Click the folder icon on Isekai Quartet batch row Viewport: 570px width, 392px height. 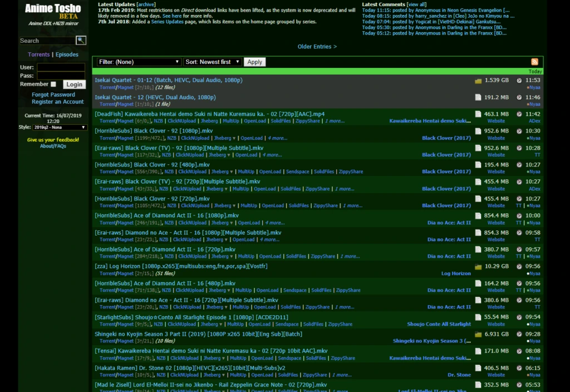478,80
